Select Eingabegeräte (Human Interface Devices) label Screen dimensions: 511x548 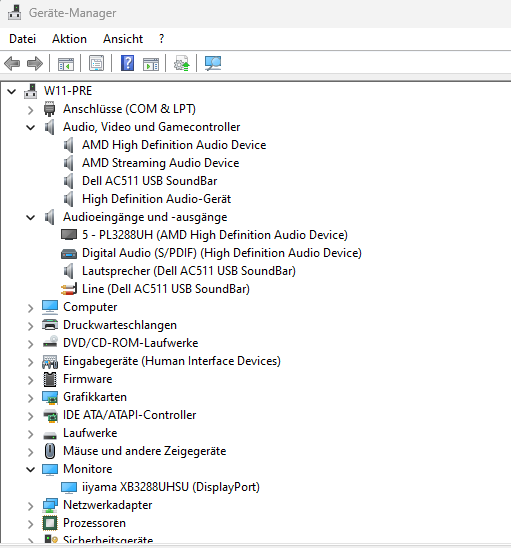pyautogui.click(x=172, y=361)
